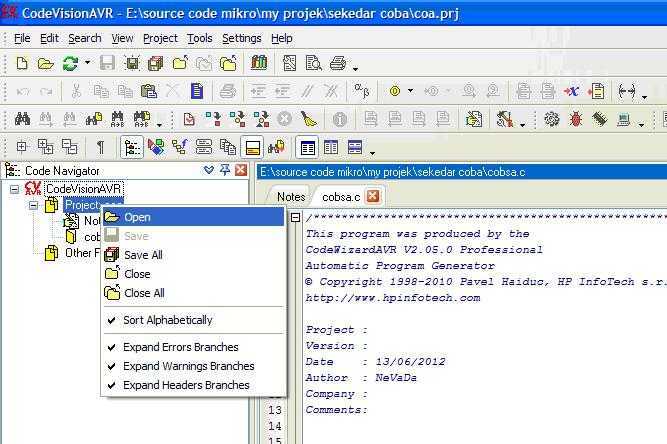Open the File menu
667x444 pixels.
22,38
